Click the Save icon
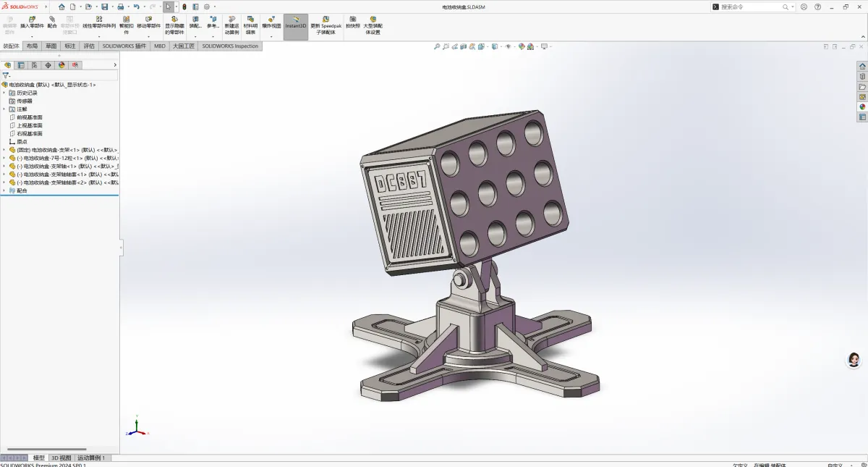 click(105, 7)
